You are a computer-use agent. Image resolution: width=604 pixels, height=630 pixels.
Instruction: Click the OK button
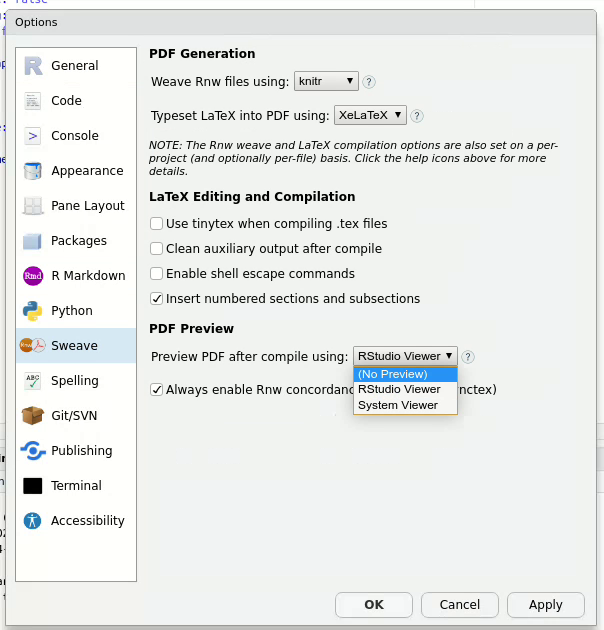point(374,604)
